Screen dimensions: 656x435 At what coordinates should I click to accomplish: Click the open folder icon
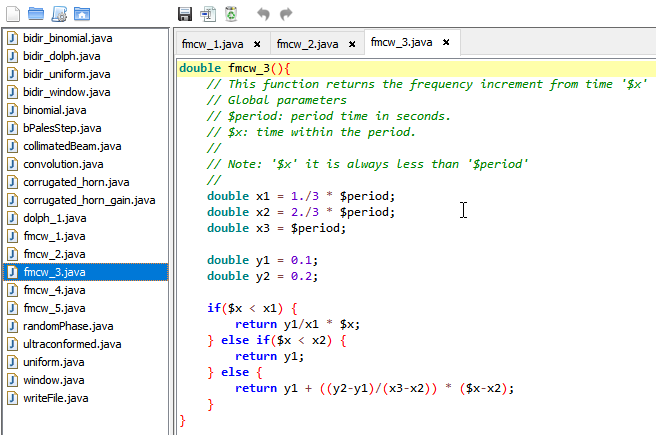tap(36, 14)
